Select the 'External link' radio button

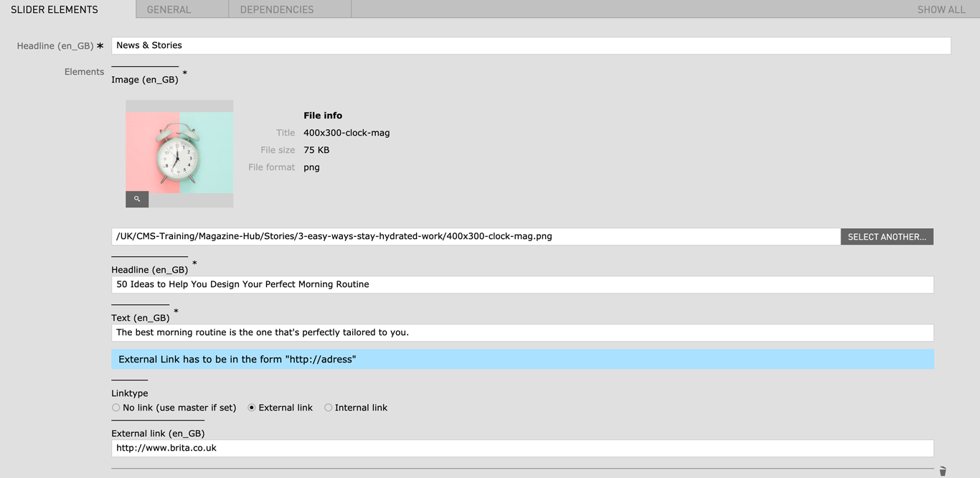(x=252, y=408)
